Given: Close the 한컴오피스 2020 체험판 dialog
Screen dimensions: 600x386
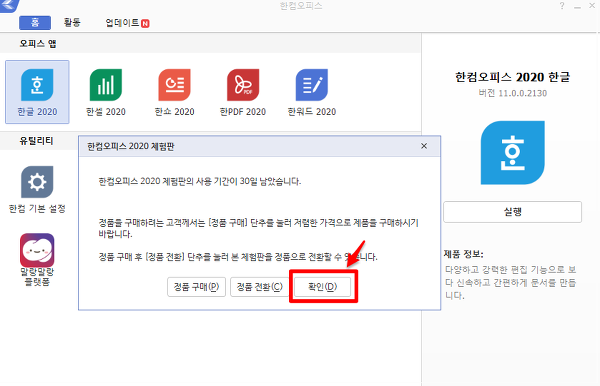Looking at the screenshot, I should (424, 146).
